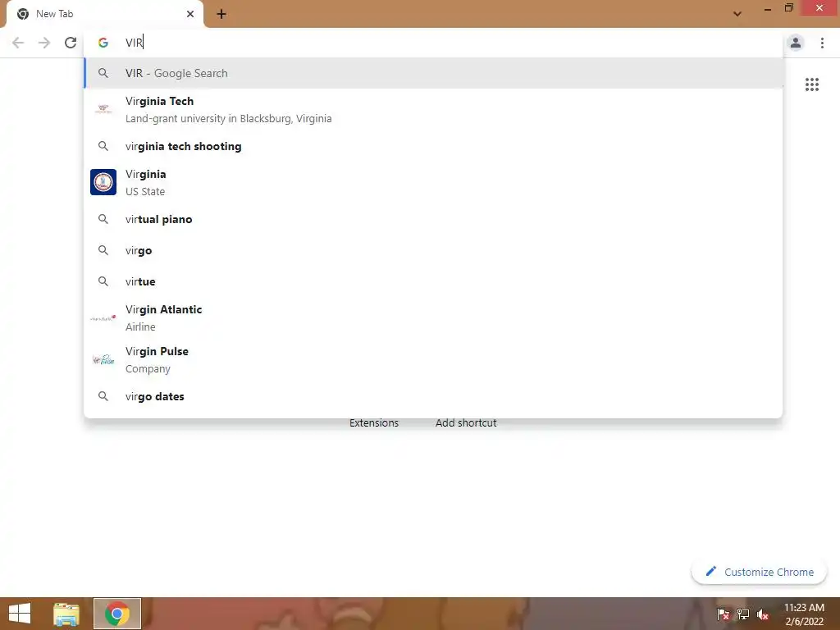Open the taskbar clock showing 11:23 AM
Image resolution: width=840 pixels, height=630 pixels.
tap(804, 614)
